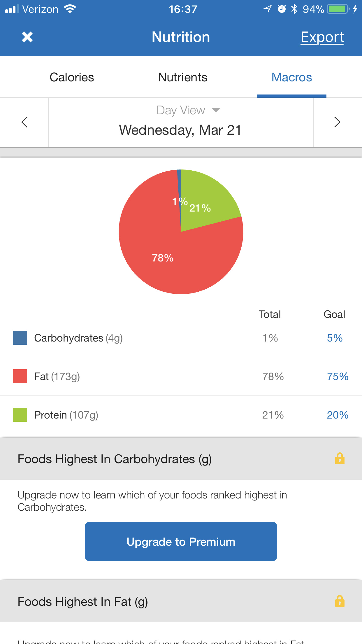The height and width of the screenshot is (644, 362).
Task: Tap lock icon on Fat foods section
Action: (x=340, y=601)
